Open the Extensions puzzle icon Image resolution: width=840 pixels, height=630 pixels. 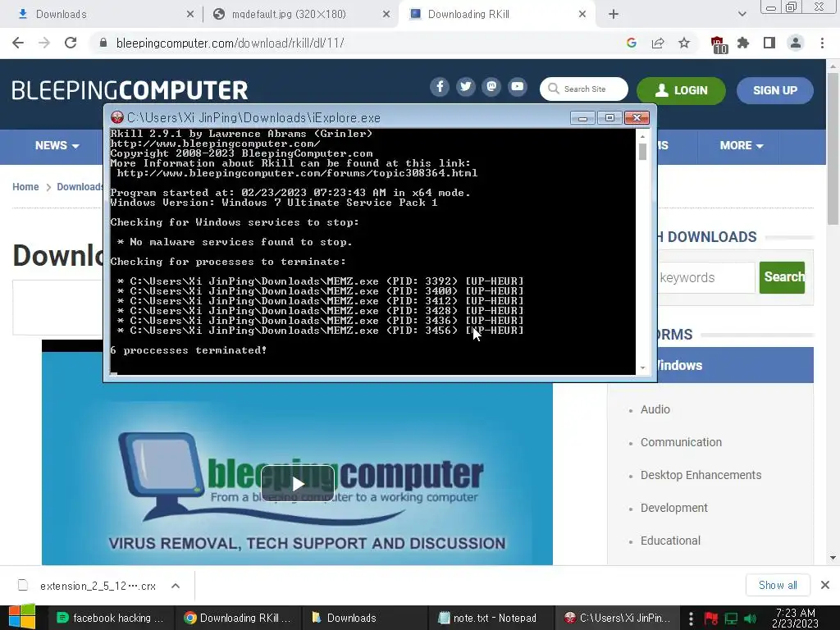[x=743, y=43]
